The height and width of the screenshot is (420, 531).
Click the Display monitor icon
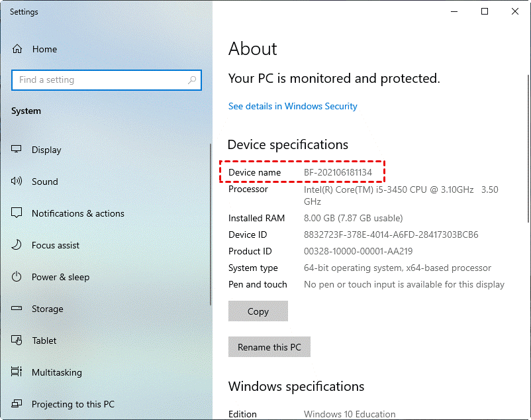tap(17, 150)
